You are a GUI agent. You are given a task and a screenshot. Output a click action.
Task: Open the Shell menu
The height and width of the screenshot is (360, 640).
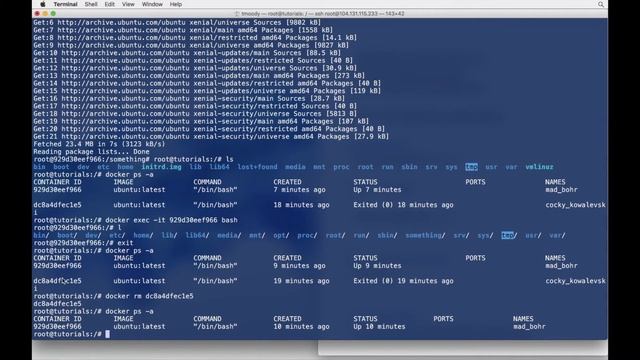point(91,4)
